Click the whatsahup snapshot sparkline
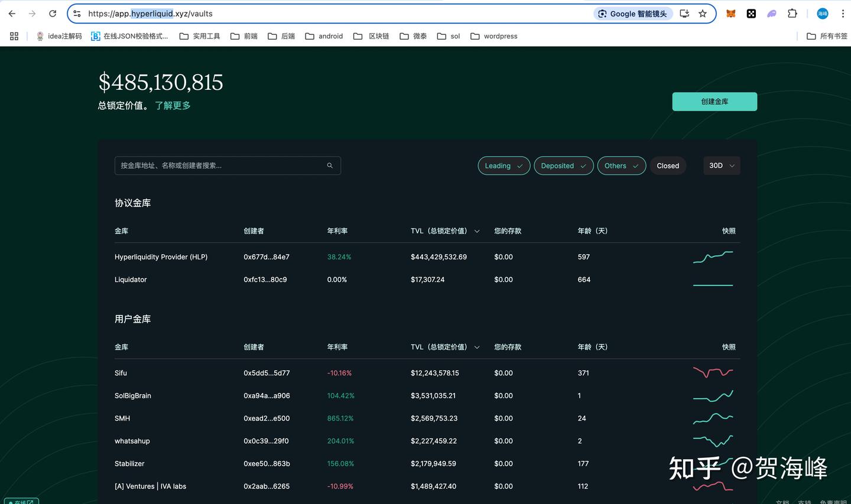Screen dimensions: 851x504 (x=713, y=441)
